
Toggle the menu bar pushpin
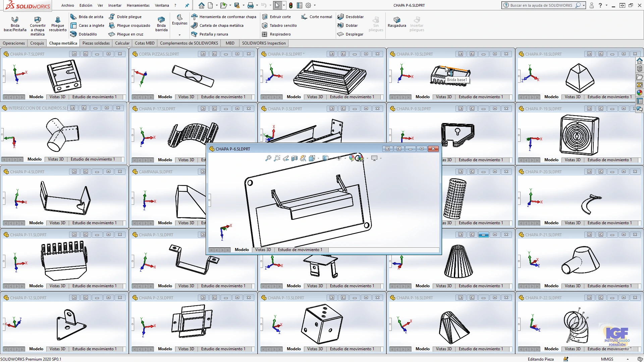click(187, 5)
